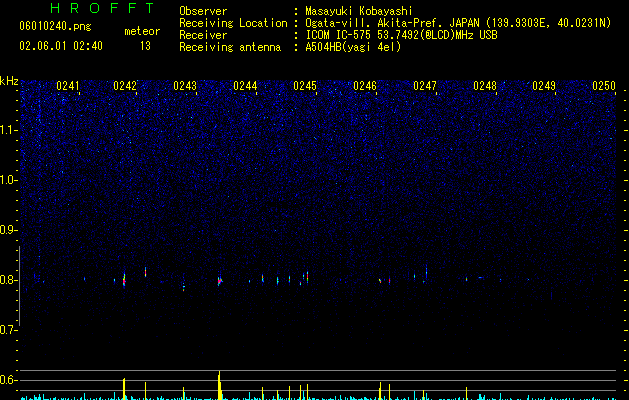Click the 0.8 kHz axis label
This screenshot has height=400, width=629.
tap(9, 280)
